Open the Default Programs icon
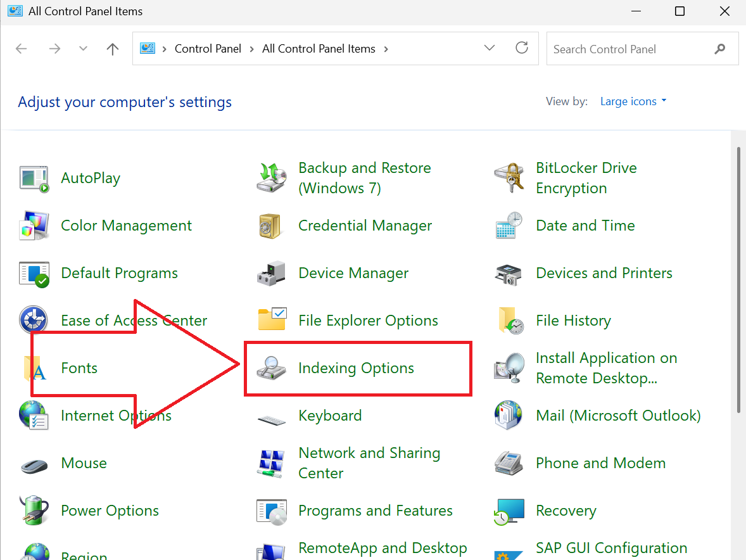The height and width of the screenshot is (560, 746). pyautogui.click(x=34, y=274)
